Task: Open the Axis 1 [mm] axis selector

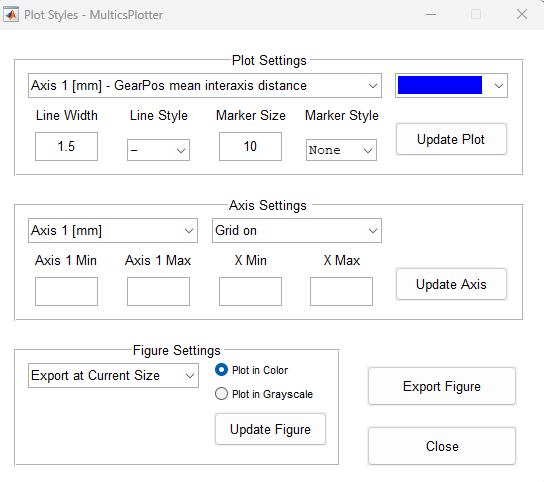Action: coord(113,230)
